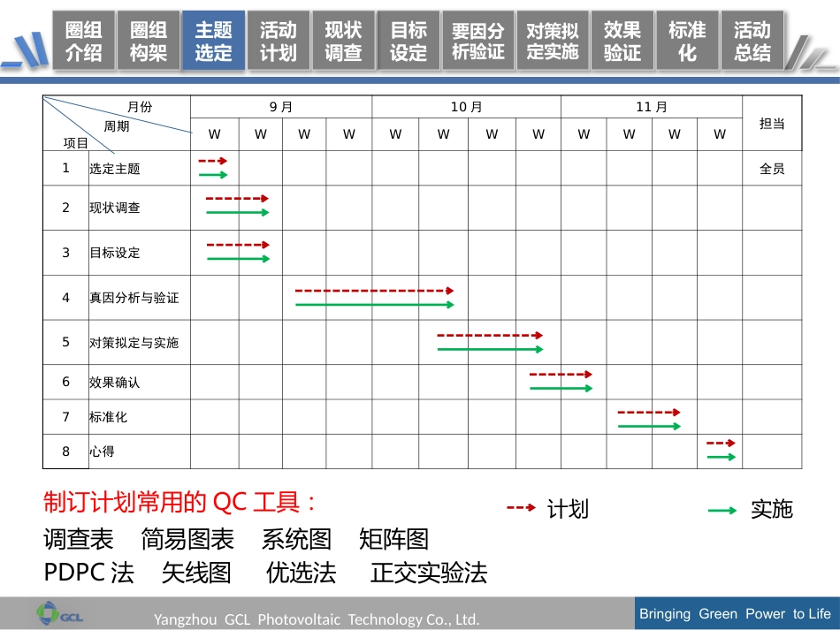Select row label 现状调查 in the table
840x630 pixels.
point(115,208)
